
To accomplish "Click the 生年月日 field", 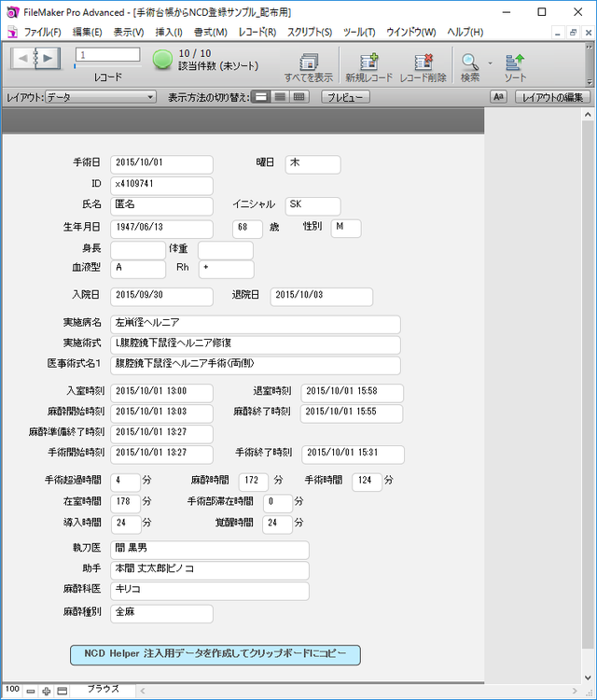I will pos(161,229).
